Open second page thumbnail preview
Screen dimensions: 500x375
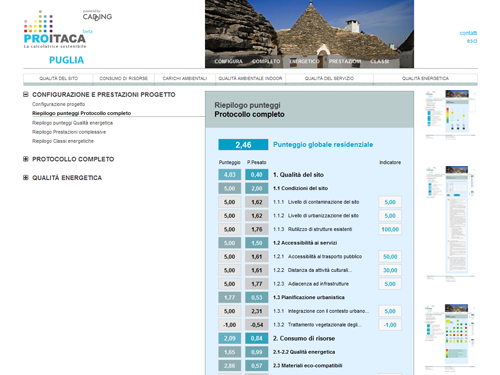click(x=450, y=223)
